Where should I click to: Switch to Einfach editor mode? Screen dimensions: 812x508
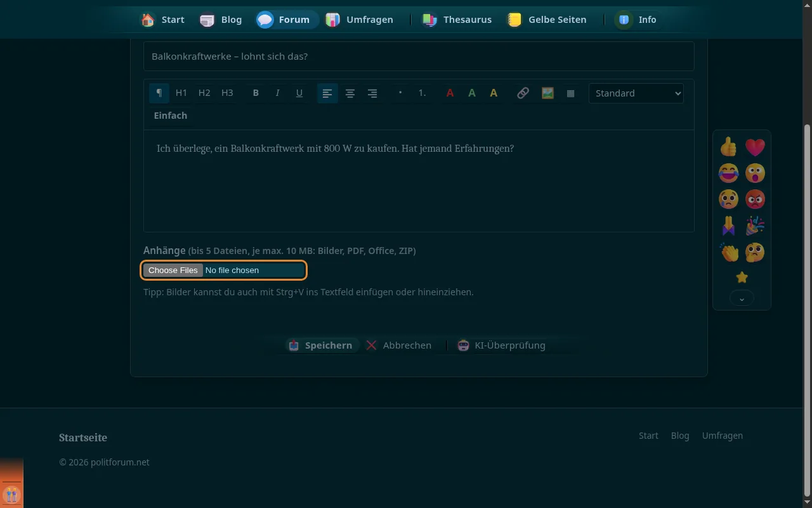(171, 116)
